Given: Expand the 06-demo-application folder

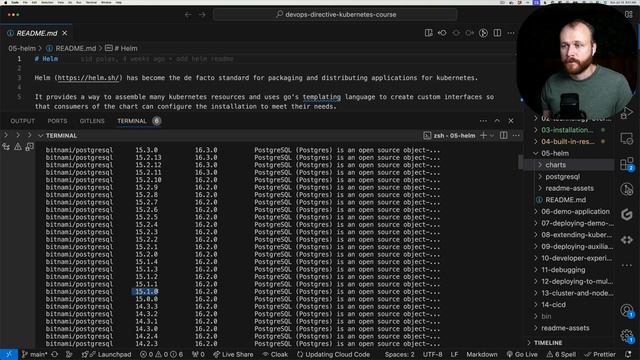Looking at the screenshot, I should pyautogui.click(x=575, y=211).
